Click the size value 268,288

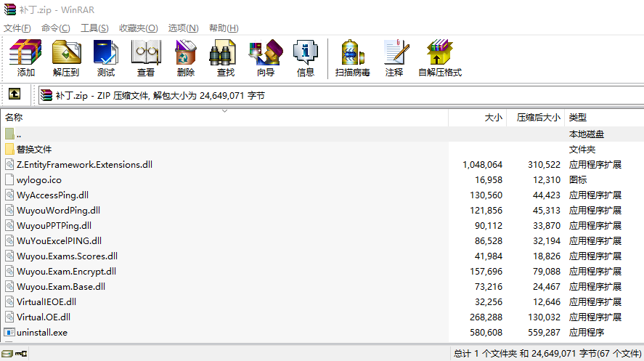[486, 317]
